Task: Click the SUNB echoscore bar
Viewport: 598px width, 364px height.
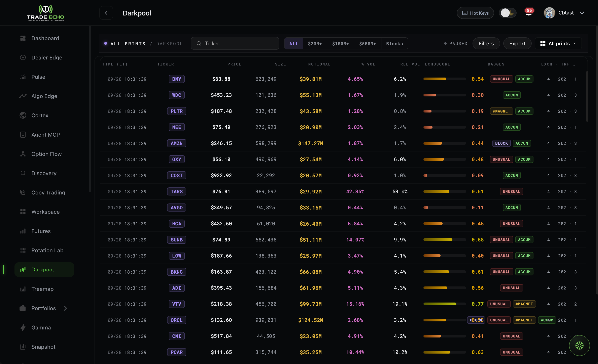Action: coord(444,240)
